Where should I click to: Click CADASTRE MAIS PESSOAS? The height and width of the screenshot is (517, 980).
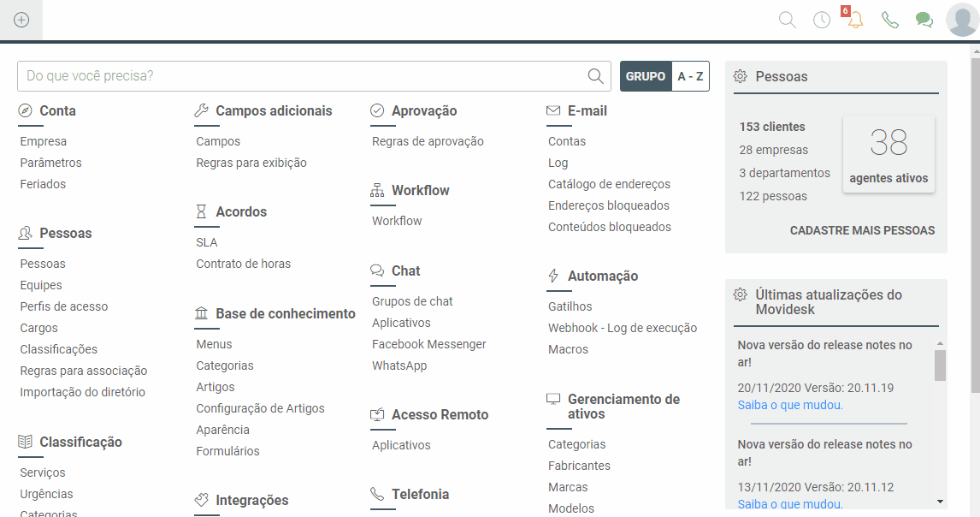(862, 230)
